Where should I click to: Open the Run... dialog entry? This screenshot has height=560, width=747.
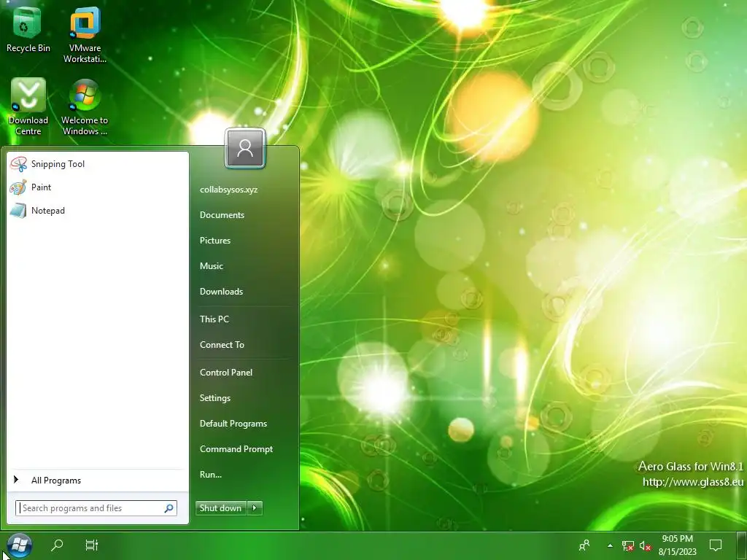click(x=211, y=475)
